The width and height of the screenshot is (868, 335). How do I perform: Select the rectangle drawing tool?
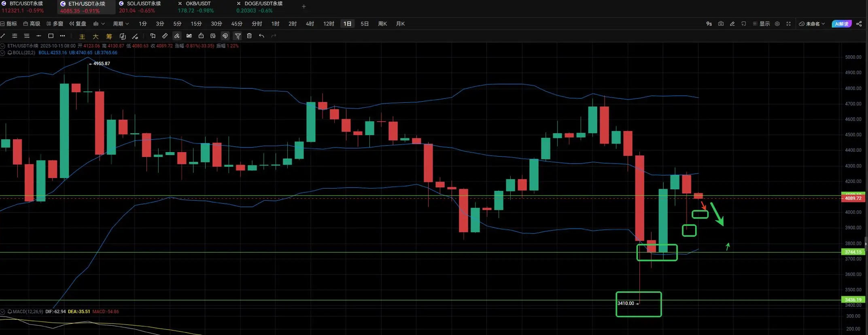coord(51,36)
